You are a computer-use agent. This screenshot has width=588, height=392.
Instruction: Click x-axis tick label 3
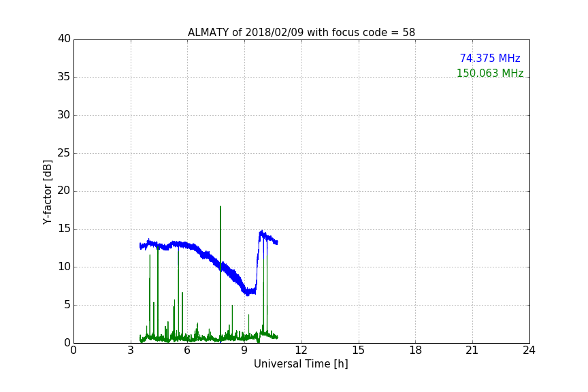pos(131,350)
